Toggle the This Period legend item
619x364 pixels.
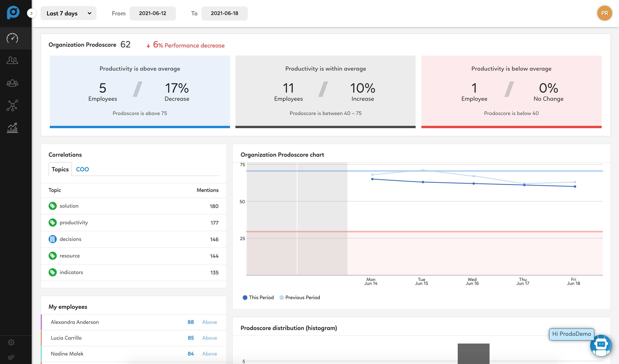point(258,297)
